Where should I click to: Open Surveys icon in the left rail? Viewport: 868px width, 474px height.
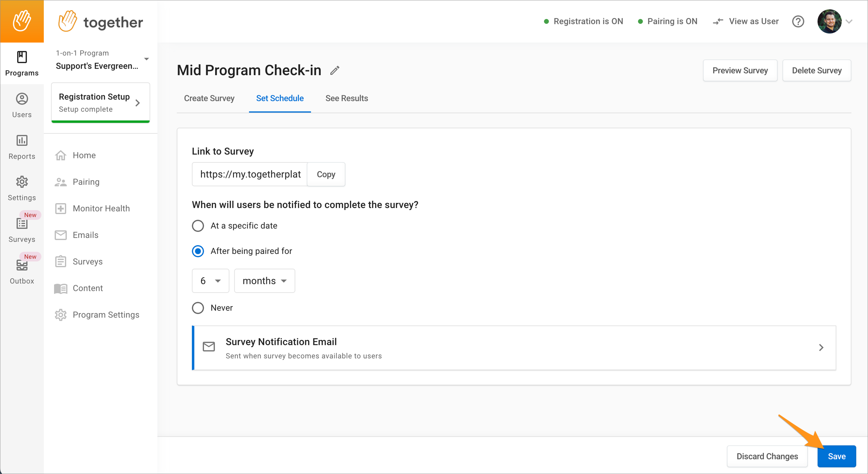(x=22, y=230)
